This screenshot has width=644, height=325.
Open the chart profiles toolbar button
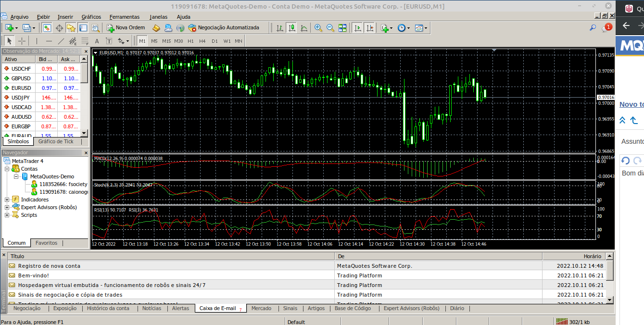point(27,28)
